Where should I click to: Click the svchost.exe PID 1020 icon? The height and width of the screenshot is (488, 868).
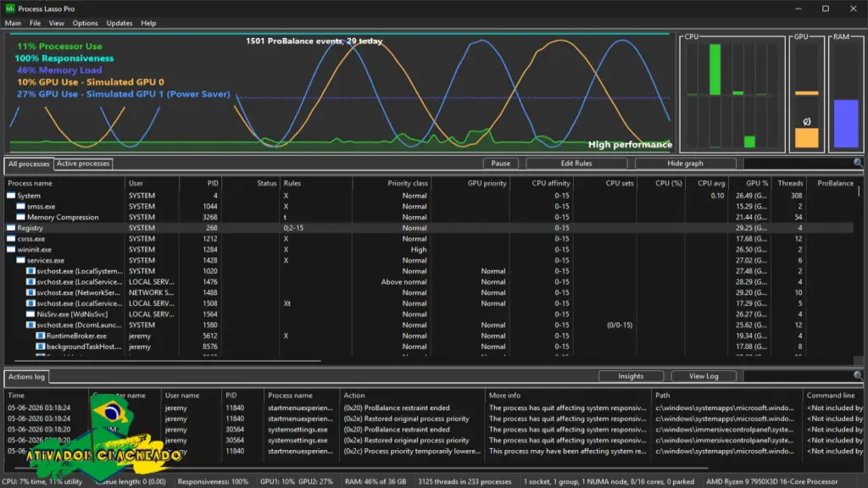click(x=31, y=271)
